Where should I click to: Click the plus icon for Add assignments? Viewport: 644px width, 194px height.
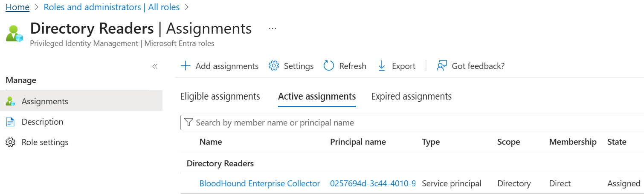(186, 66)
